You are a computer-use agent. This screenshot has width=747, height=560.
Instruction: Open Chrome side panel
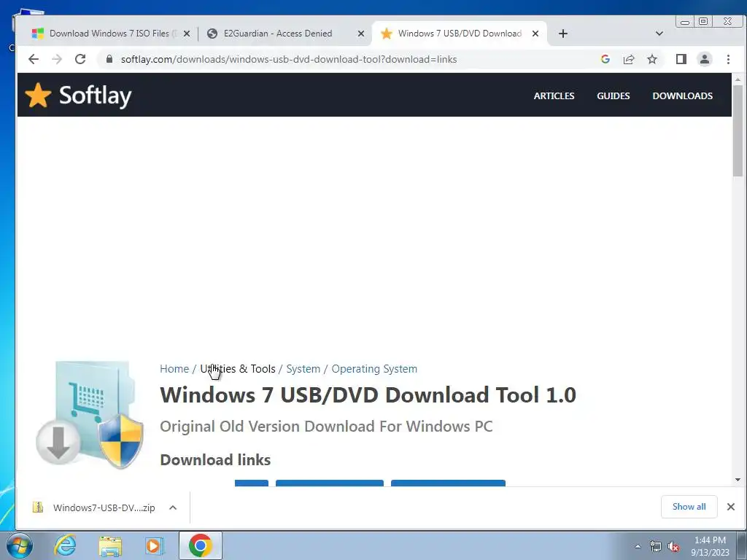pyautogui.click(x=681, y=59)
